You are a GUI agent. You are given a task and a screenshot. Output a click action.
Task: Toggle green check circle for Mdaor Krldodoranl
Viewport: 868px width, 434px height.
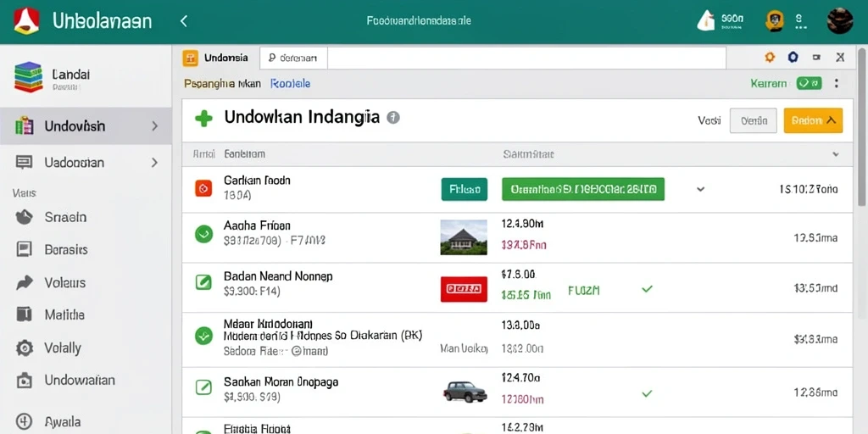coord(203,336)
